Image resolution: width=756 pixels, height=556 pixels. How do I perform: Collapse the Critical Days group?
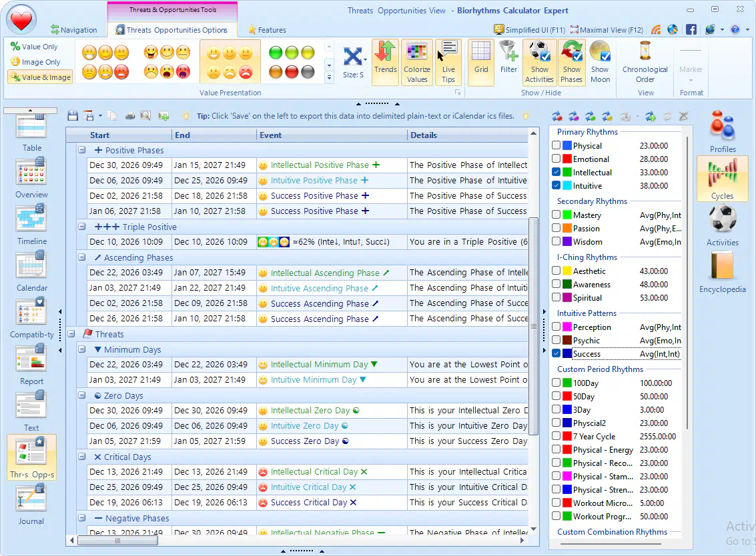click(x=82, y=457)
